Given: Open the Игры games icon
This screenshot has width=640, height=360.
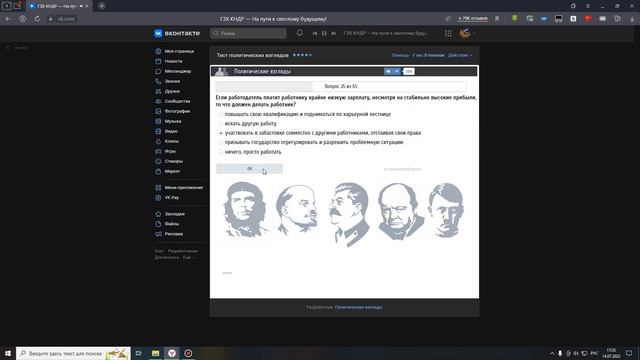Looking at the screenshot, I should click(158, 151).
